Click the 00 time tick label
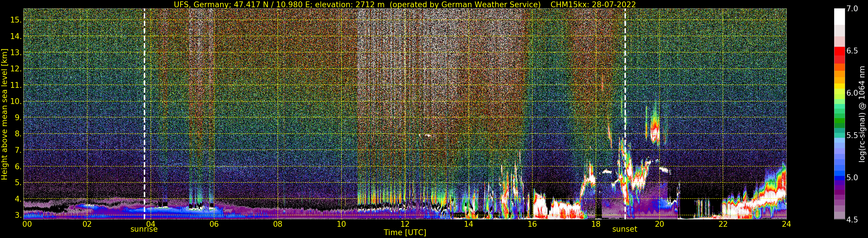 (27, 224)
